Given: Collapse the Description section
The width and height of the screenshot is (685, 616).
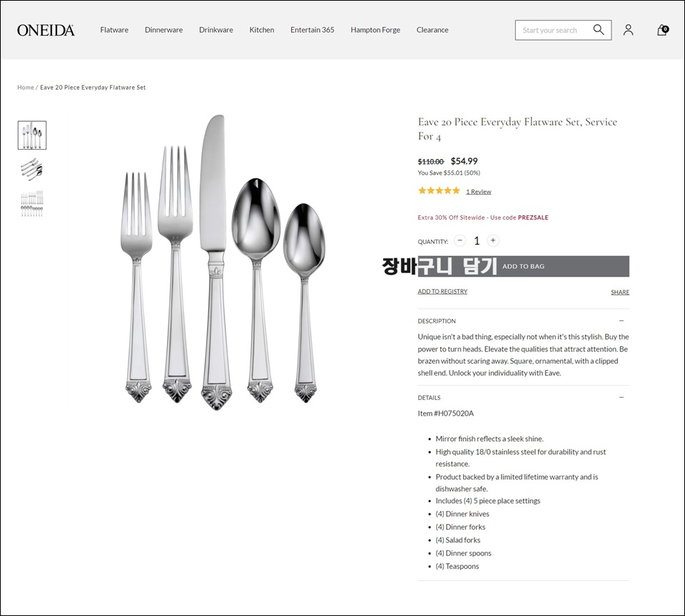Looking at the screenshot, I should click(x=621, y=320).
